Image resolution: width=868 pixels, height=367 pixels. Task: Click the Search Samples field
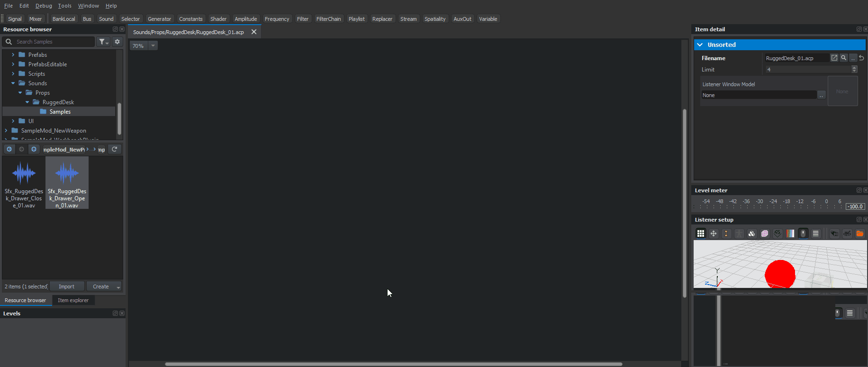(49, 42)
